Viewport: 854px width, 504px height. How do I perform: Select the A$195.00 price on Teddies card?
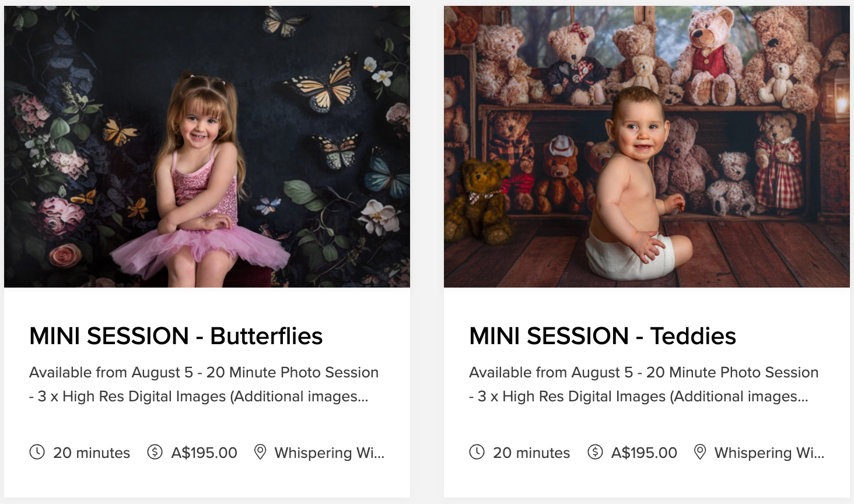coord(644,453)
